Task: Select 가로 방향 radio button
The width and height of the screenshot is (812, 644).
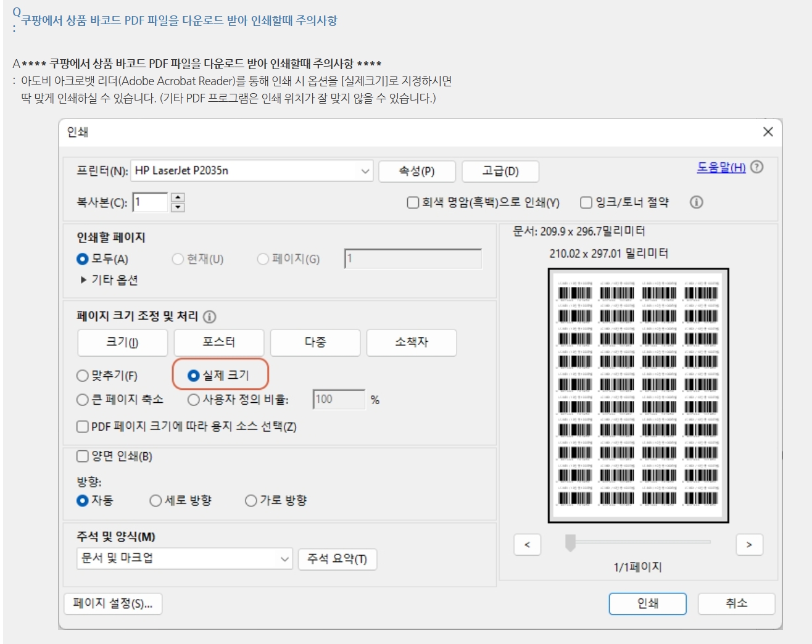Action: (x=251, y=500)
